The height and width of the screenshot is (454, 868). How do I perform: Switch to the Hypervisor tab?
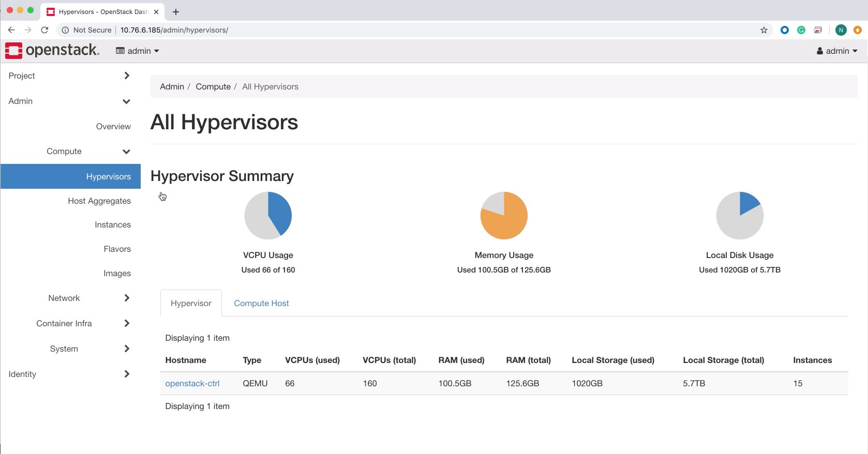(x=191, y=303)
